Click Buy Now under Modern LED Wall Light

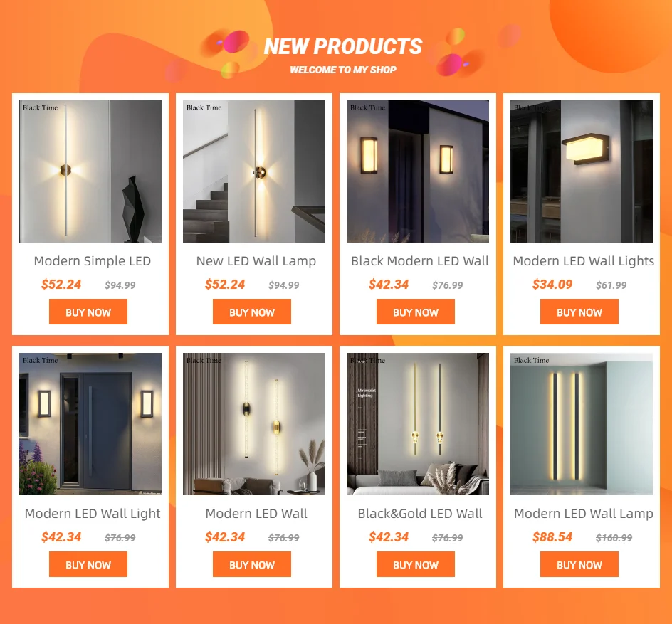[88, 564]
